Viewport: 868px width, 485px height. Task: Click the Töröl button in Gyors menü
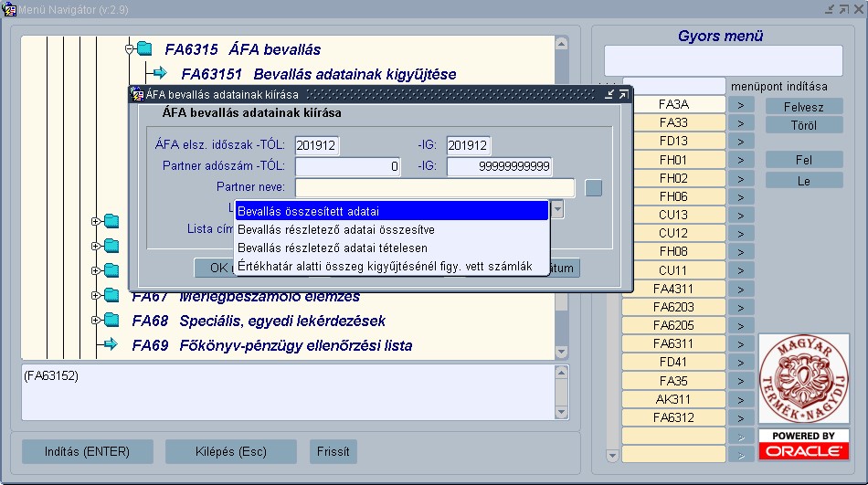click(804, 125)
